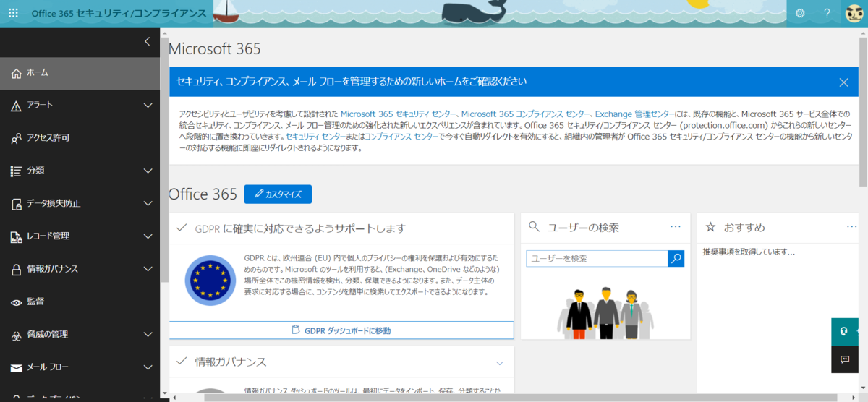868x402 pixels.
Task: Click checkmark on GDPR card header
Action: pos(182,228)
